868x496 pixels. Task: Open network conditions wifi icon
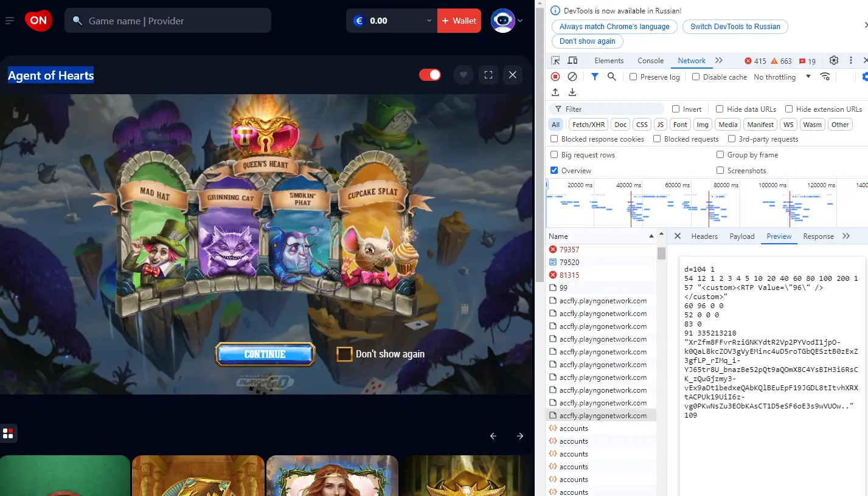(x=825, y=77)
